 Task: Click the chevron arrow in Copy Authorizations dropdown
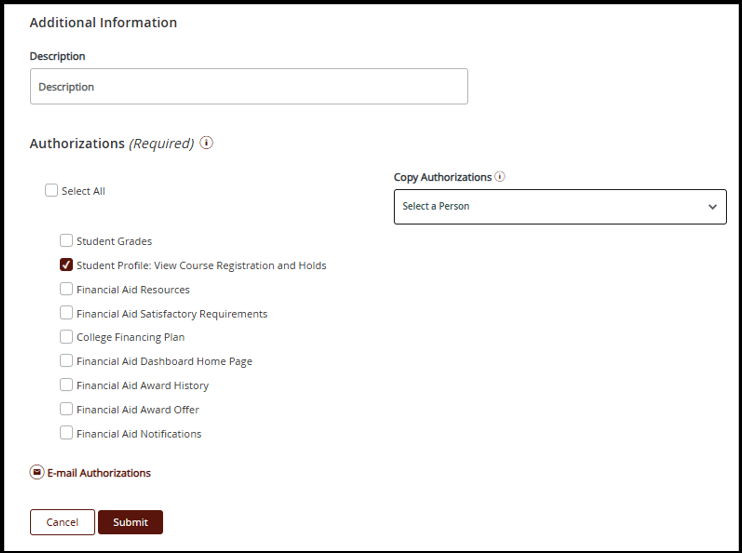tap(712, 207)
